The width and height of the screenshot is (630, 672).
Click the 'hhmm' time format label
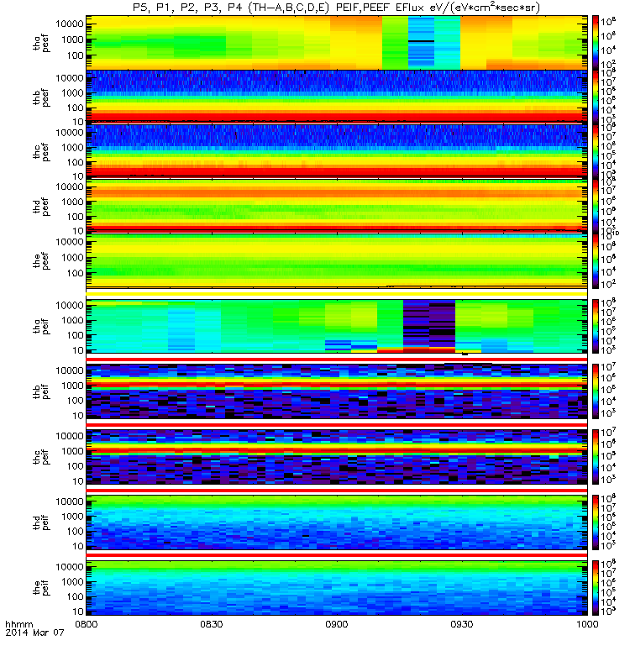pos(18,624)
